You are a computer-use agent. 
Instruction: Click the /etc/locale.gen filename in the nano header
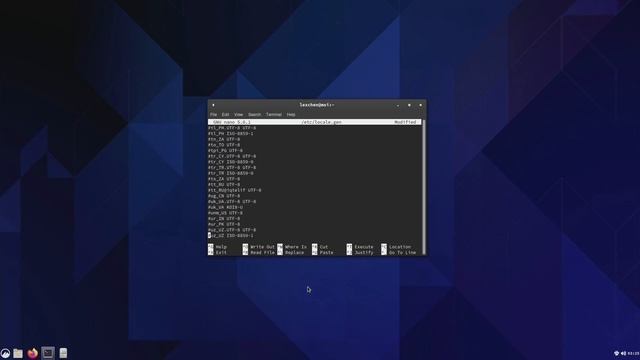tap(321, 122)
